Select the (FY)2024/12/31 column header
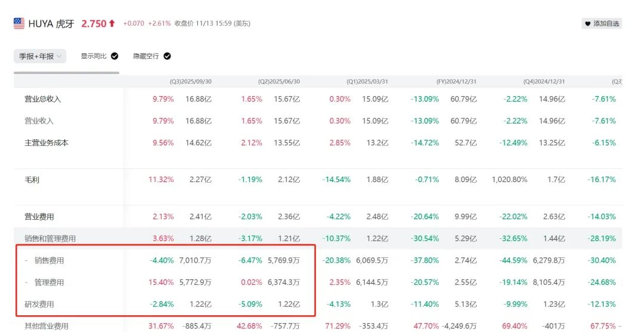 pyautogui.click(x=457, y=82)
